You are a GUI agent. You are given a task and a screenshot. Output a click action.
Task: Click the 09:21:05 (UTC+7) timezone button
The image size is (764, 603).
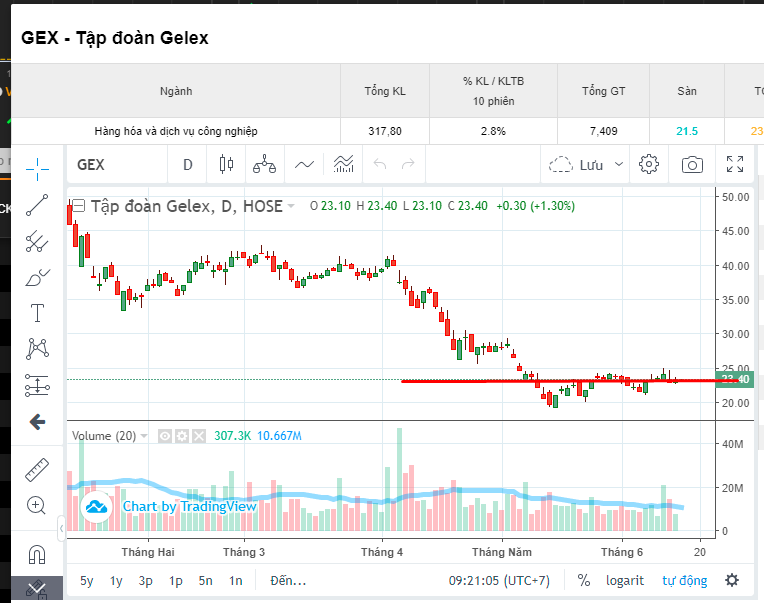499,581
